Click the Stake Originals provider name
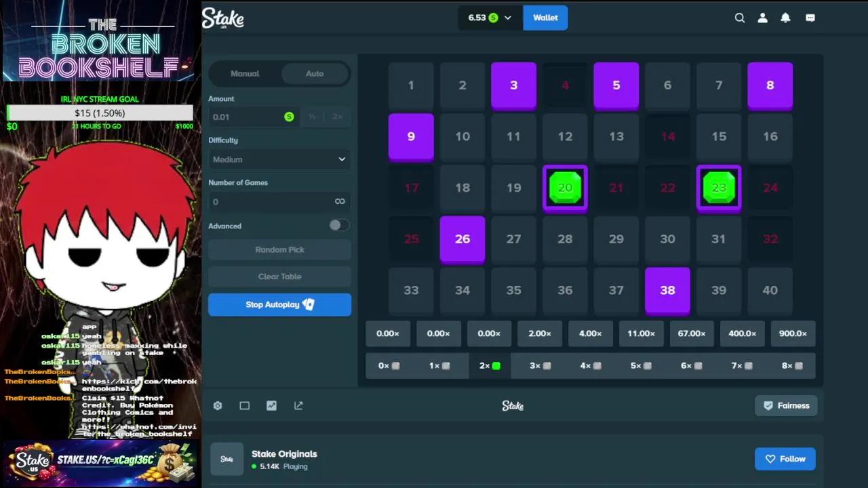Screen dimensions: 868x488 (x=284, y=454)
